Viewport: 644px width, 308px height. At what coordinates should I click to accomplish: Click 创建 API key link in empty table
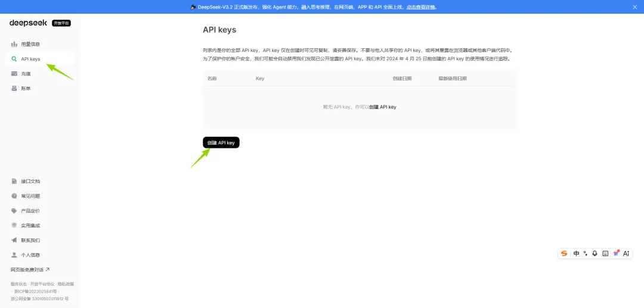pos(382,107)
